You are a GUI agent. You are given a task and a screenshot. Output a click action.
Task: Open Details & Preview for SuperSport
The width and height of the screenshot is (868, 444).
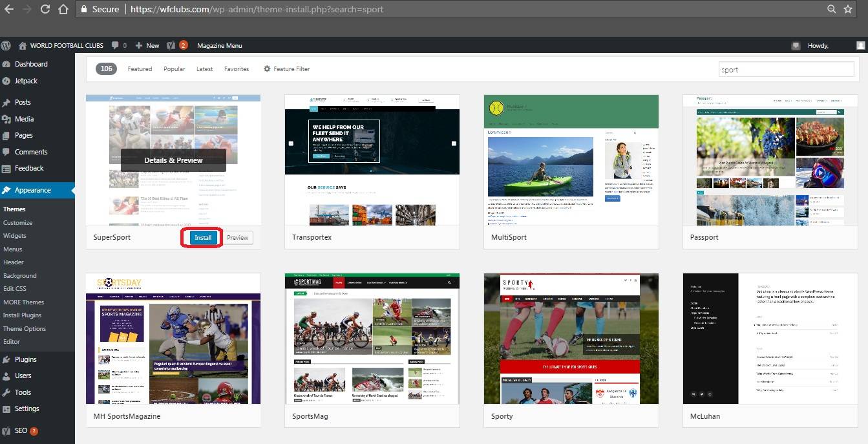tap(173, 160)
